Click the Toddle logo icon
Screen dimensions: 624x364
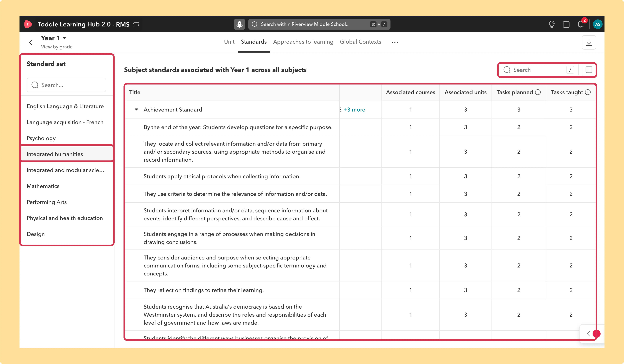pos(28,24)
